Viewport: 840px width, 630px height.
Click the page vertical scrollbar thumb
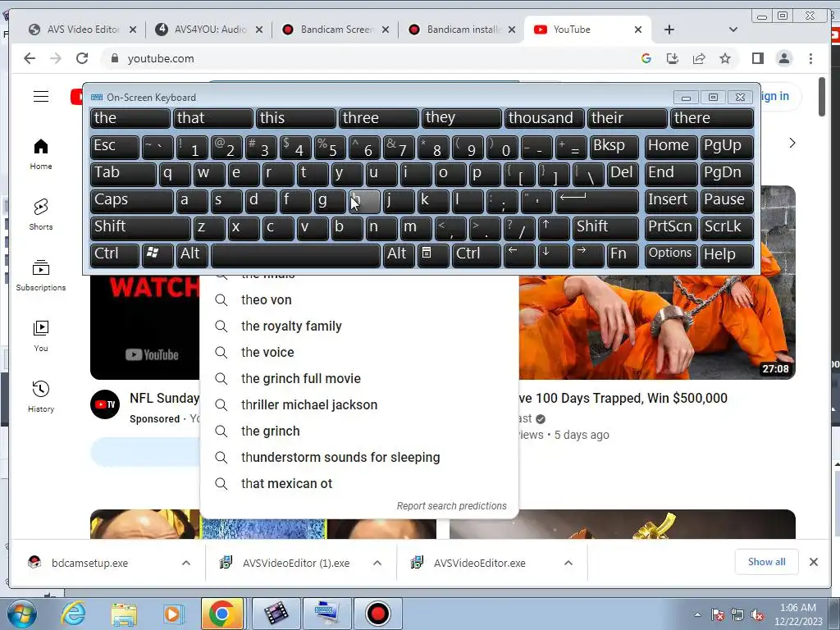coord(822,97)
